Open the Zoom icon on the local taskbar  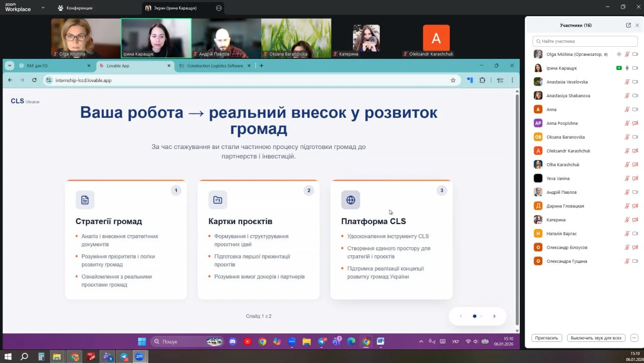[x=139, y=356]
